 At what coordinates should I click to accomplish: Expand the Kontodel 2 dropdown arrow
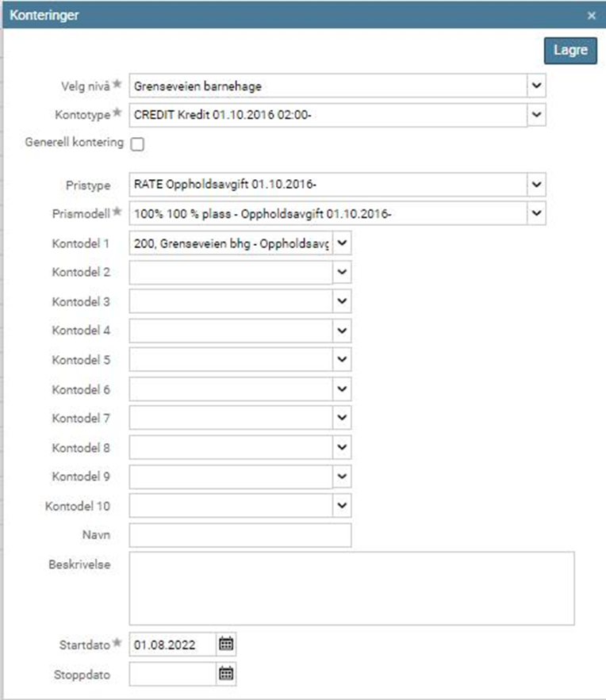coord(342,272)
